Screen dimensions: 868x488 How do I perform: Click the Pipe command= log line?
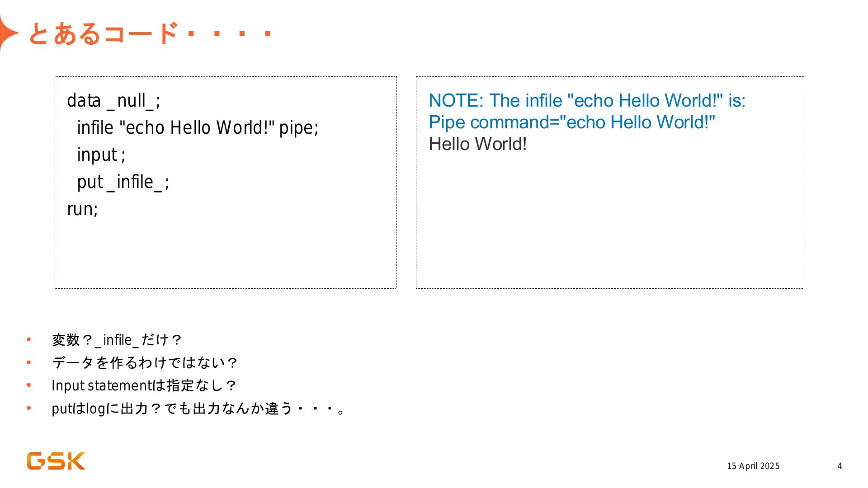pos(572,122)
